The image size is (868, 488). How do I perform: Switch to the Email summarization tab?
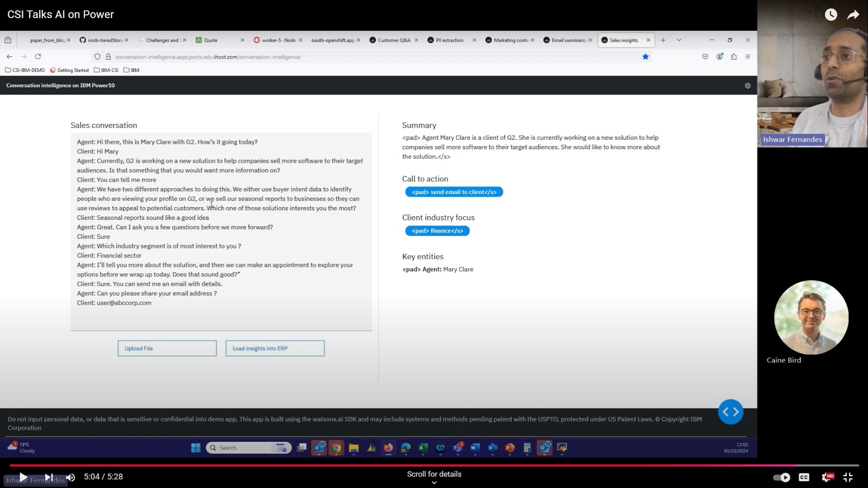(x=567, y=40)
